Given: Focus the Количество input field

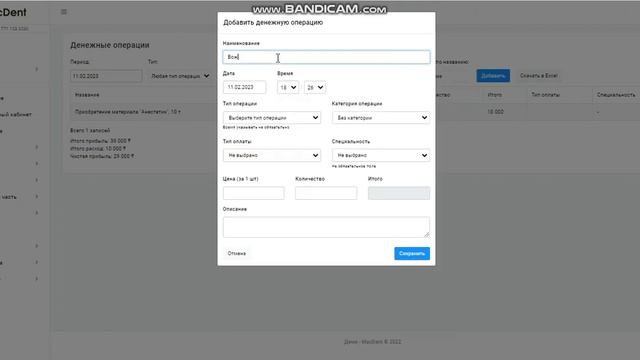Looking at the screenshot, I should (x=326, y=193).
